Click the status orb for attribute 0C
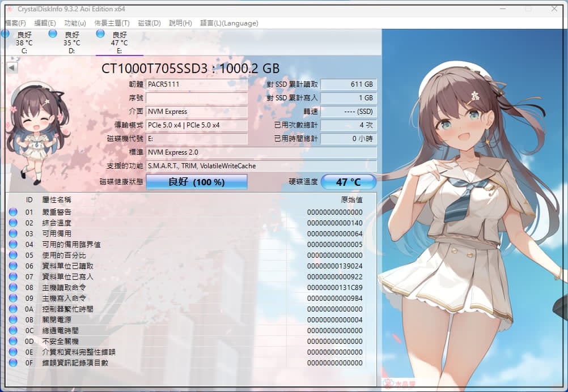 click(13, 330)
